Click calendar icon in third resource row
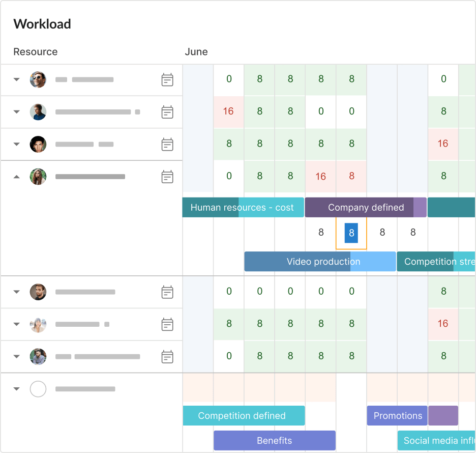The image size is (476, 453). [167, 145]
